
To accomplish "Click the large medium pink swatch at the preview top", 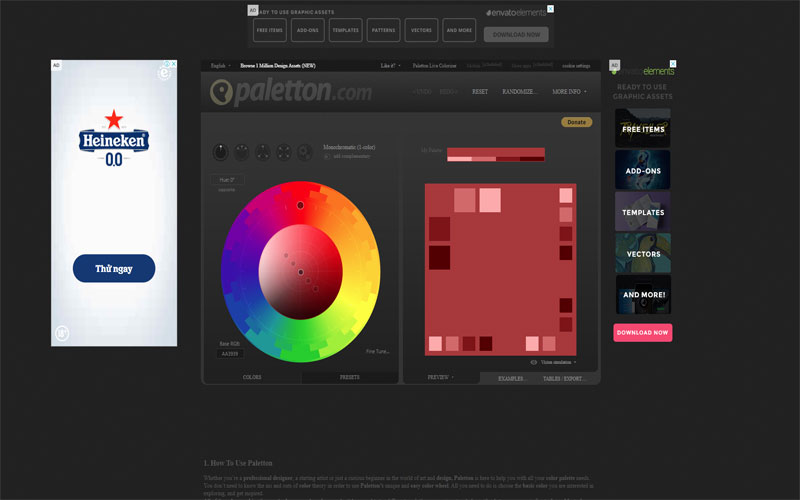I will tap(464, 200).
